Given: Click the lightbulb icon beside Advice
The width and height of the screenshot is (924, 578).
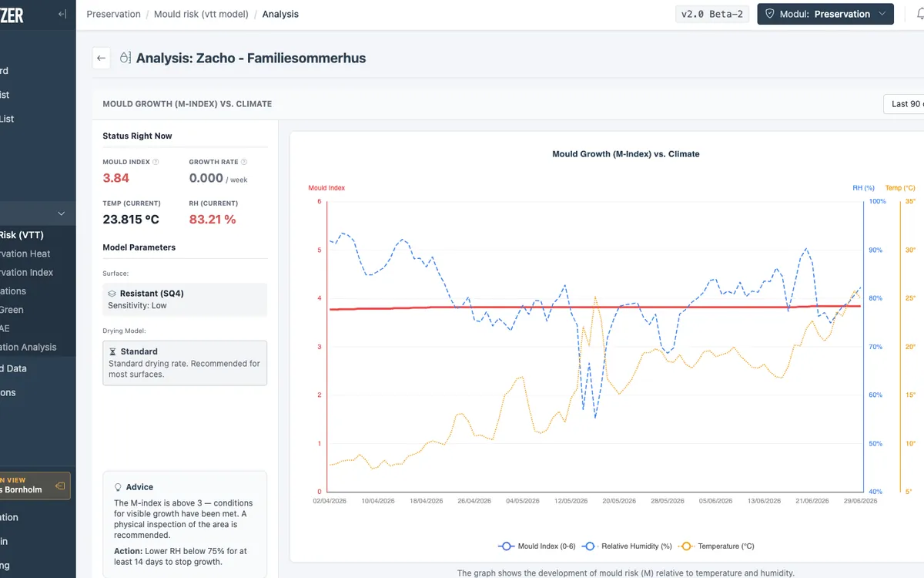Looking at the screenshot, I should (118, 487).
